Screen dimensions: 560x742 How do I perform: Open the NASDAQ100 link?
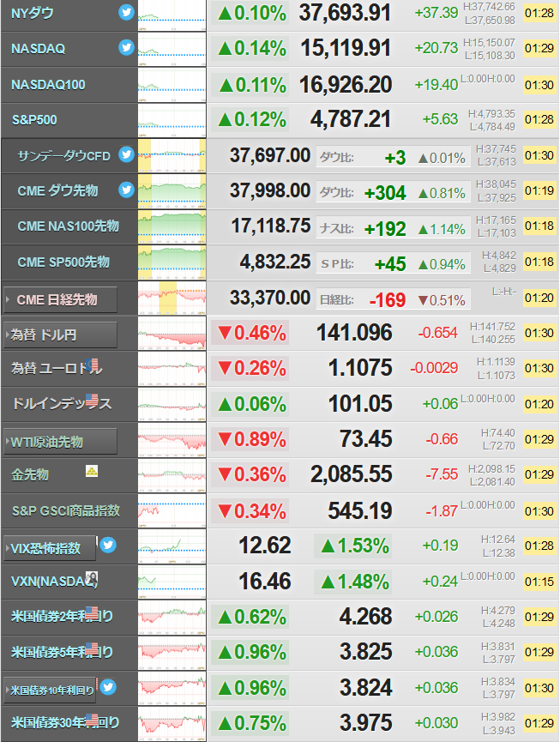point(48,85)
